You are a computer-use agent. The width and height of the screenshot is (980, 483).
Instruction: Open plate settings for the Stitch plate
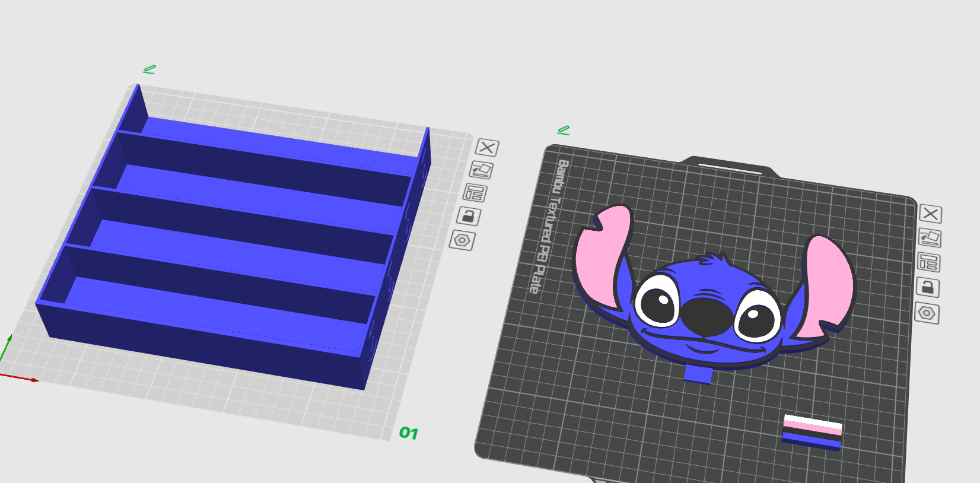click(927, 313)
